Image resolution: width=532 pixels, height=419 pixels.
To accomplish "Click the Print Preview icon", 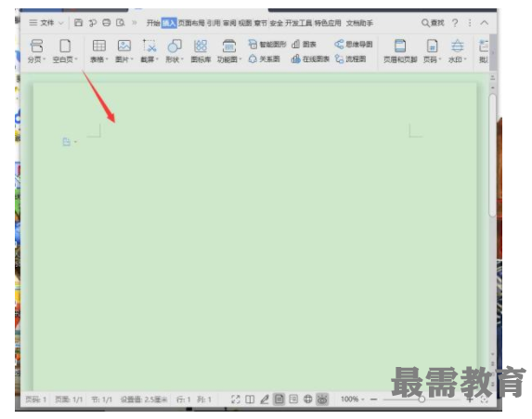I will click(121, 22).
